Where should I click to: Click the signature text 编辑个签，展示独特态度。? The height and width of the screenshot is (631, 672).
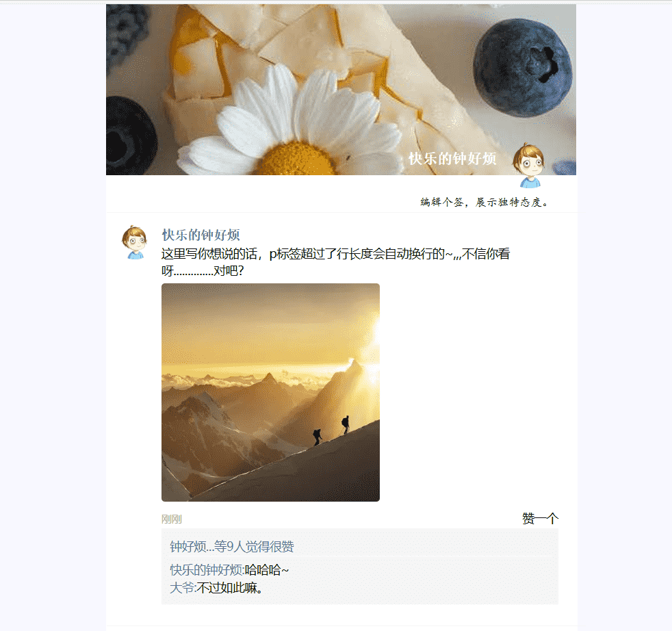[484, 202]
